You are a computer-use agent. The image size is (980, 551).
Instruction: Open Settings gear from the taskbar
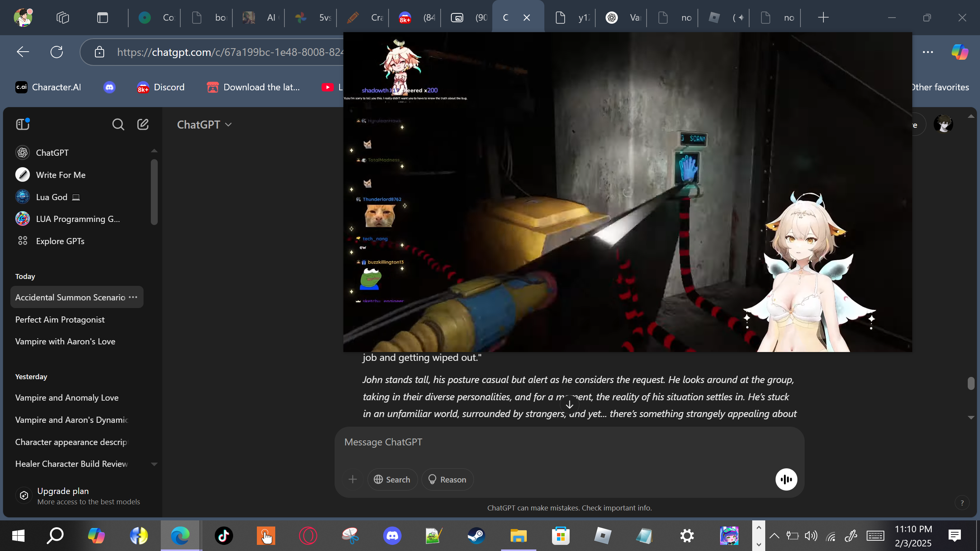pos(687,536)
